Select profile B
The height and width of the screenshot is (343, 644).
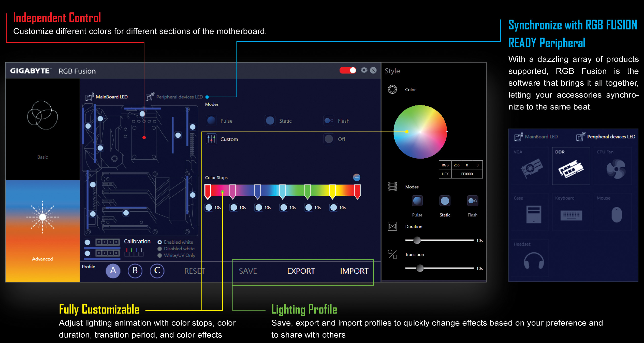pos(135,271)
